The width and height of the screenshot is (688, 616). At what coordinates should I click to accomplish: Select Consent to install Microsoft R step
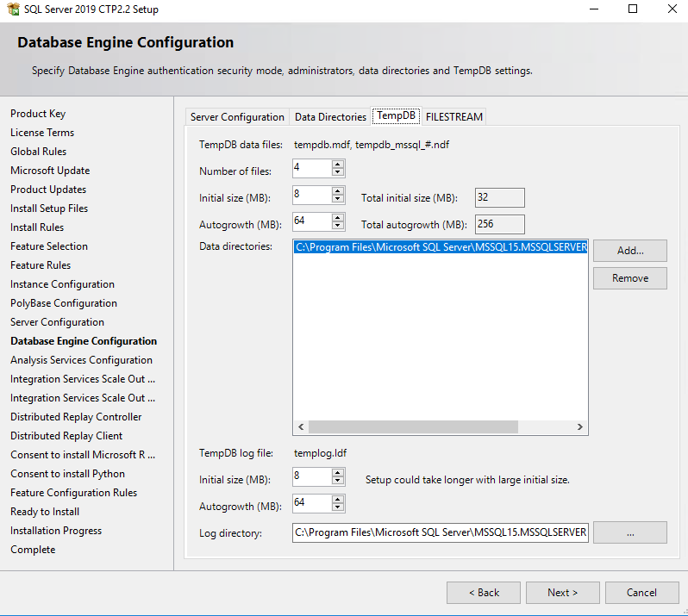click(83, 455)
